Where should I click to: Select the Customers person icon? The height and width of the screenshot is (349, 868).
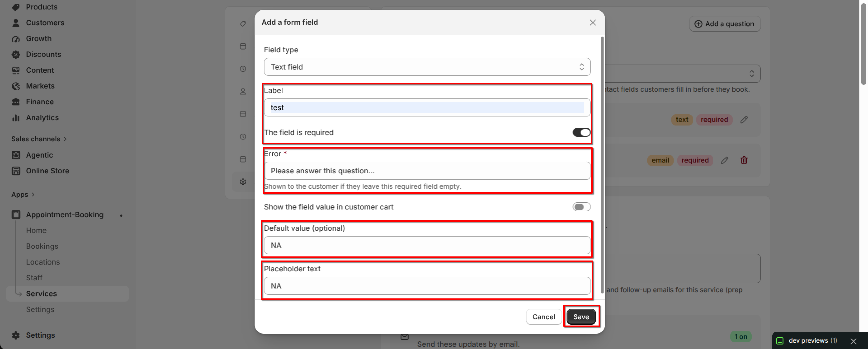click(16, 23)
